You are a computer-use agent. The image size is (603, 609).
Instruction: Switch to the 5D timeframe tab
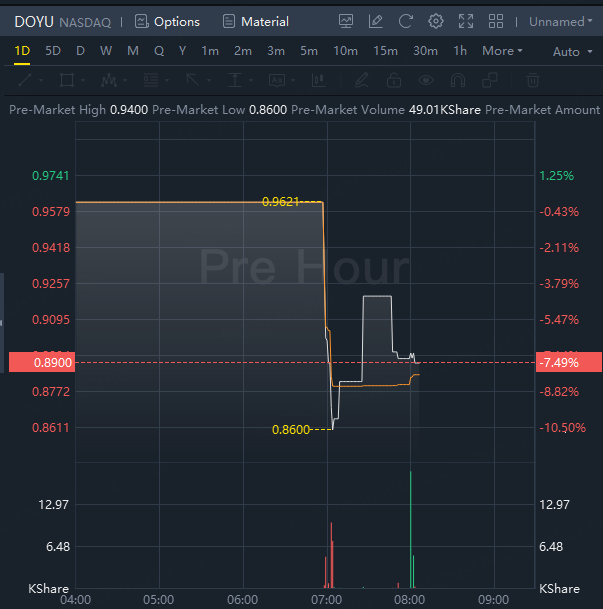53,51
